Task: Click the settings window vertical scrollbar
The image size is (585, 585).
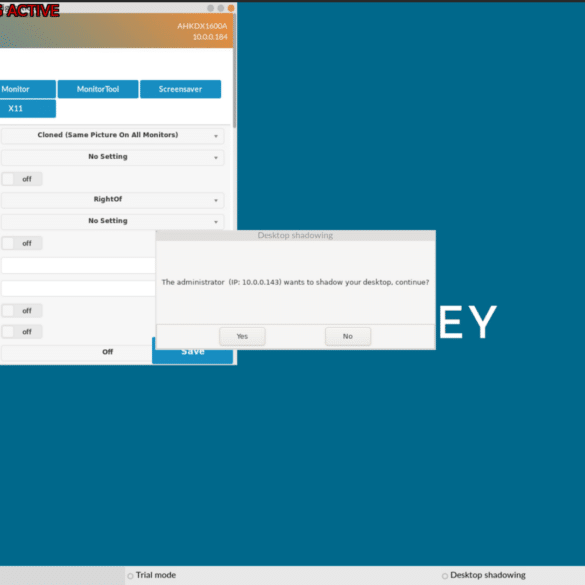Action: (x=234, y=71)
